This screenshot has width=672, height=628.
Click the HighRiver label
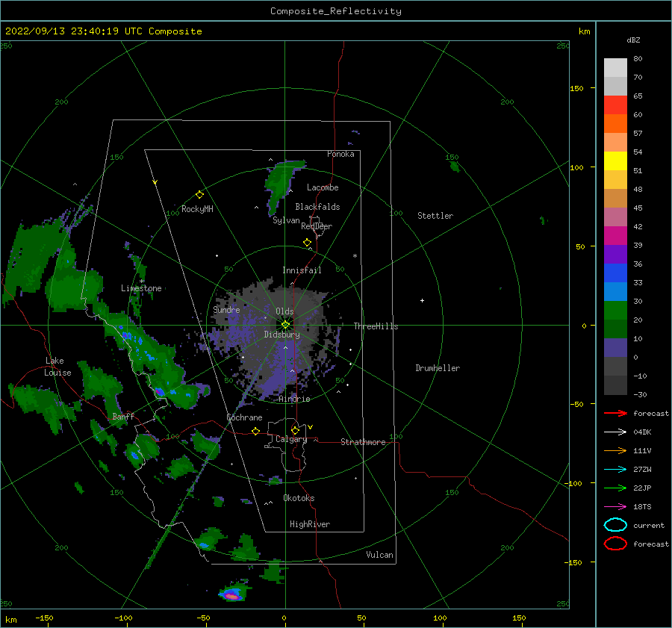pyautogui.click(x=310, y=524)
